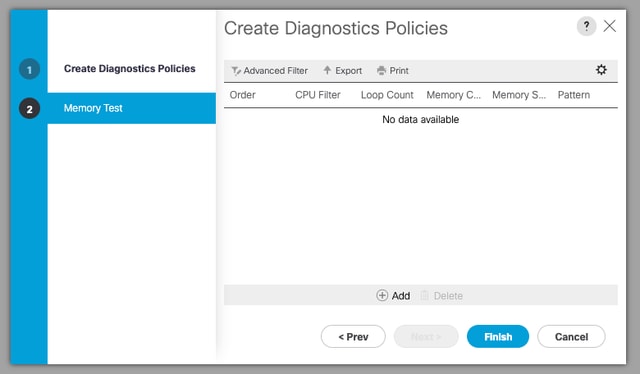Click the greyed-out Delete button

pos(442,295)
